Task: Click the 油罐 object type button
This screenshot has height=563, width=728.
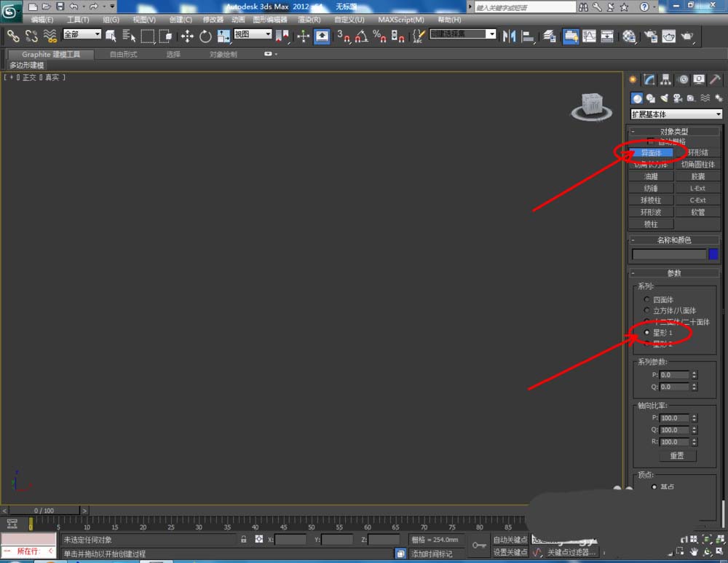Action: pyautogui.click(x=651, y=176)
